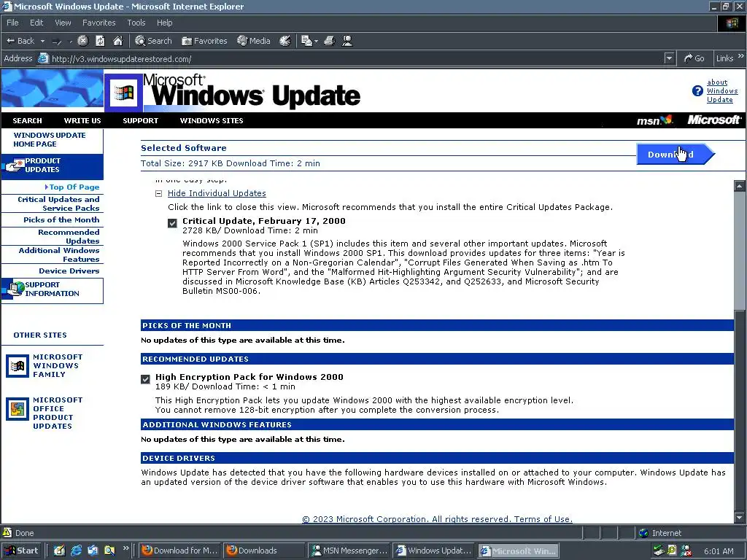Click the scrollbar up arrow
Viewport: 747px width, 560px height.
tap(740, 186)
